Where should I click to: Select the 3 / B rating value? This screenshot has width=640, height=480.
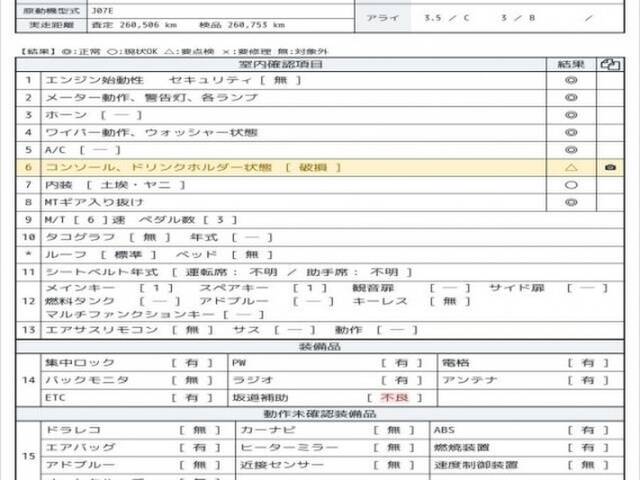(518, 18)
